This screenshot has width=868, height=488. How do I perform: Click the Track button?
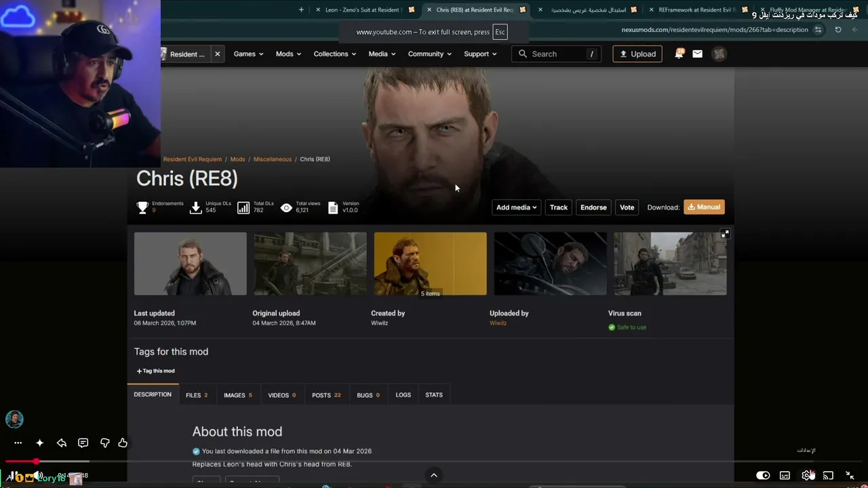[x=559, y=207]
